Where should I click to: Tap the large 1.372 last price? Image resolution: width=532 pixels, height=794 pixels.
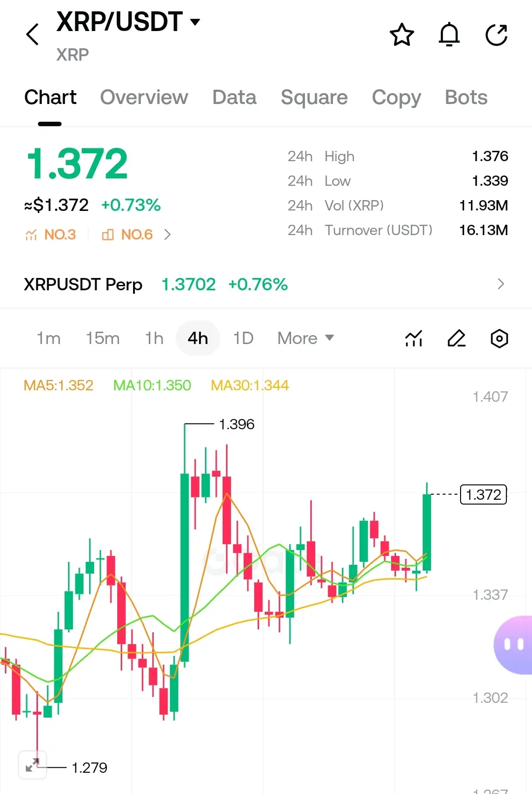point(77,164)
